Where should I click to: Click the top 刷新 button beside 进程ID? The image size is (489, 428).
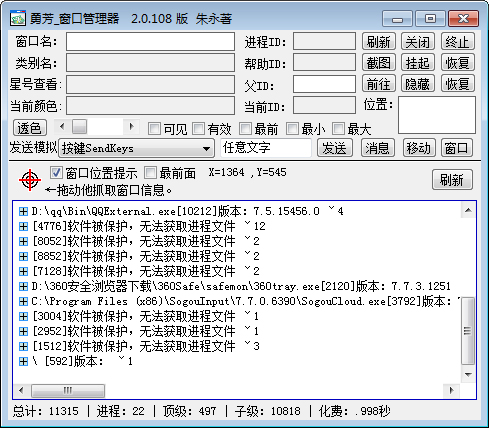click(379, 42)
